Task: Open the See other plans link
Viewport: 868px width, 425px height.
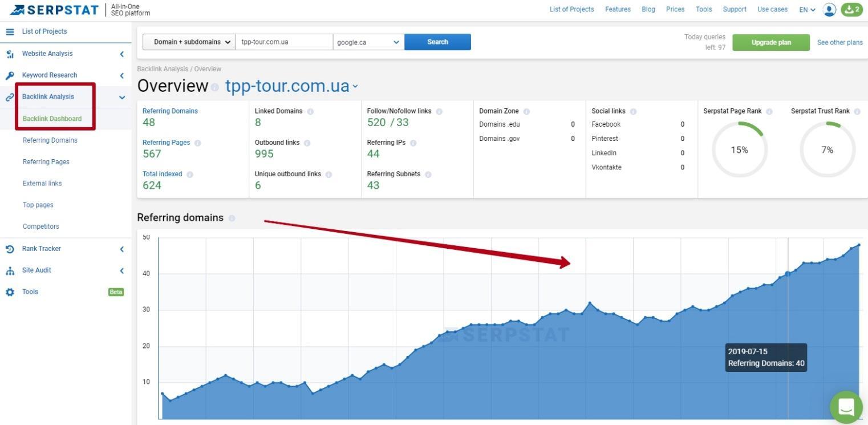Action: tap(839, 42)
